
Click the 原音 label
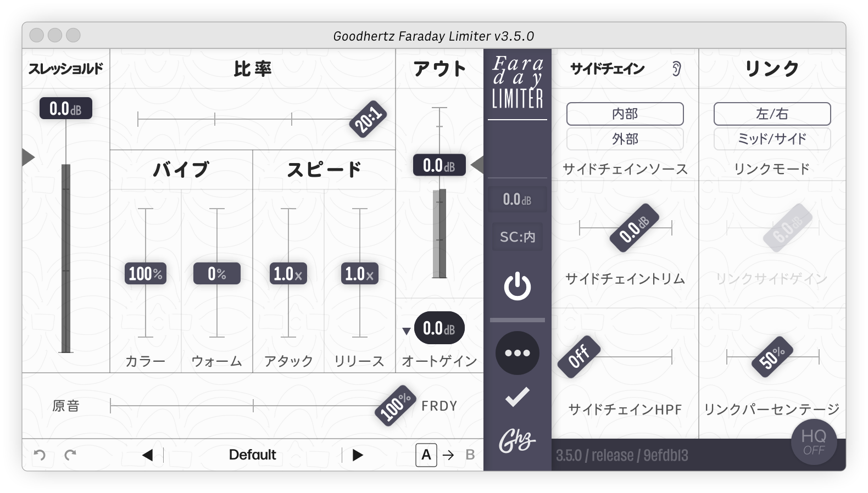click(66, 406)
